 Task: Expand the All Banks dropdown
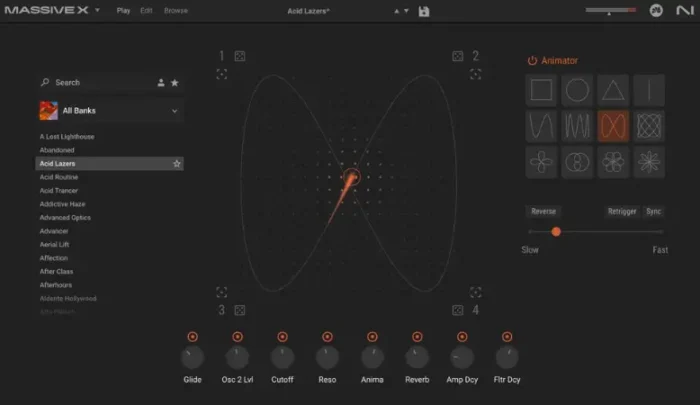pos(175,110)
